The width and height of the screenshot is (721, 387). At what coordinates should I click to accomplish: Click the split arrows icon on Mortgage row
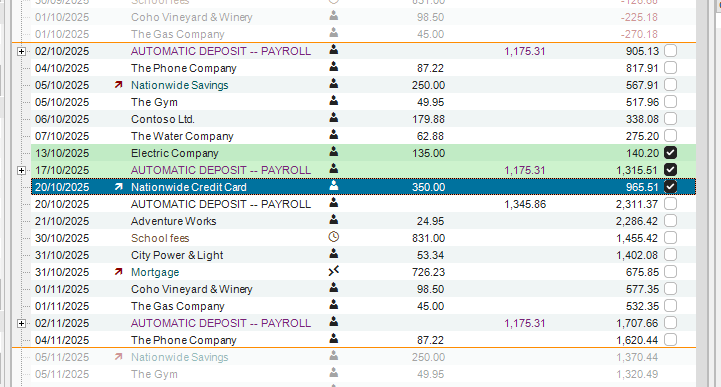tap(334, 271)
